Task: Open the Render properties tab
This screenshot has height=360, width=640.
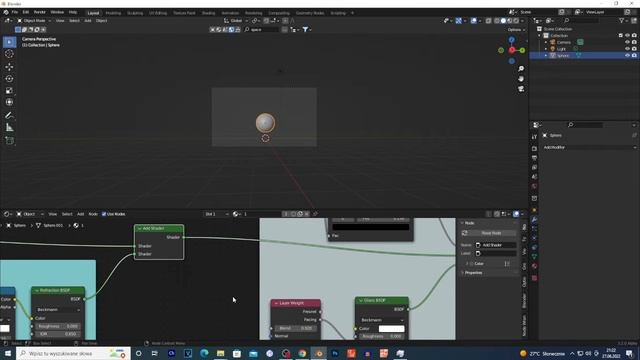Action: tap(534, 148)
